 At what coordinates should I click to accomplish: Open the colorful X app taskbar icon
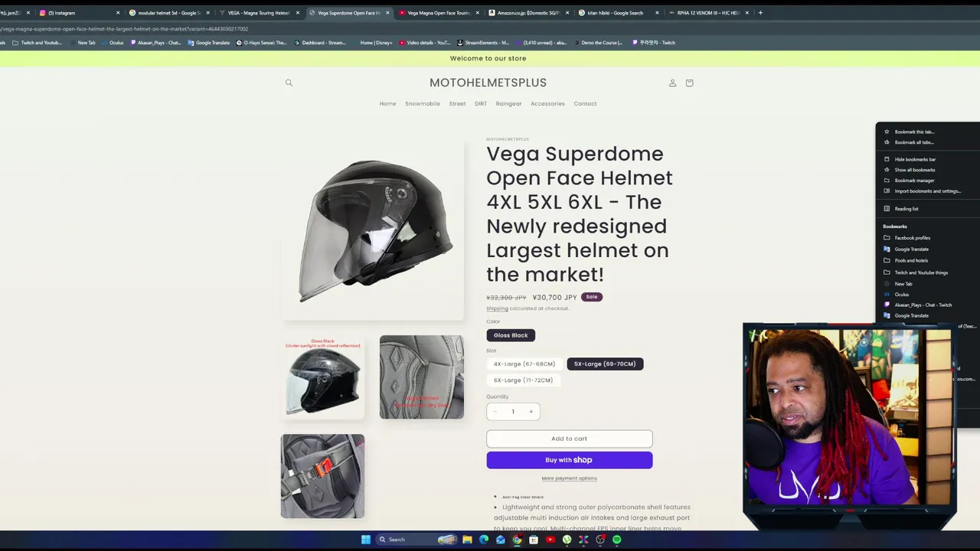(583, 540)
